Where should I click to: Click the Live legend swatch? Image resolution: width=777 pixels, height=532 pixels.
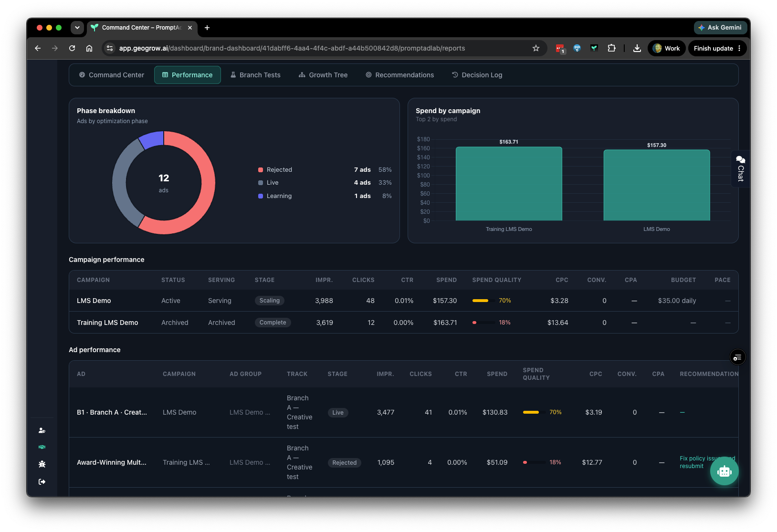pyautogui.click(x=261, y=183)
